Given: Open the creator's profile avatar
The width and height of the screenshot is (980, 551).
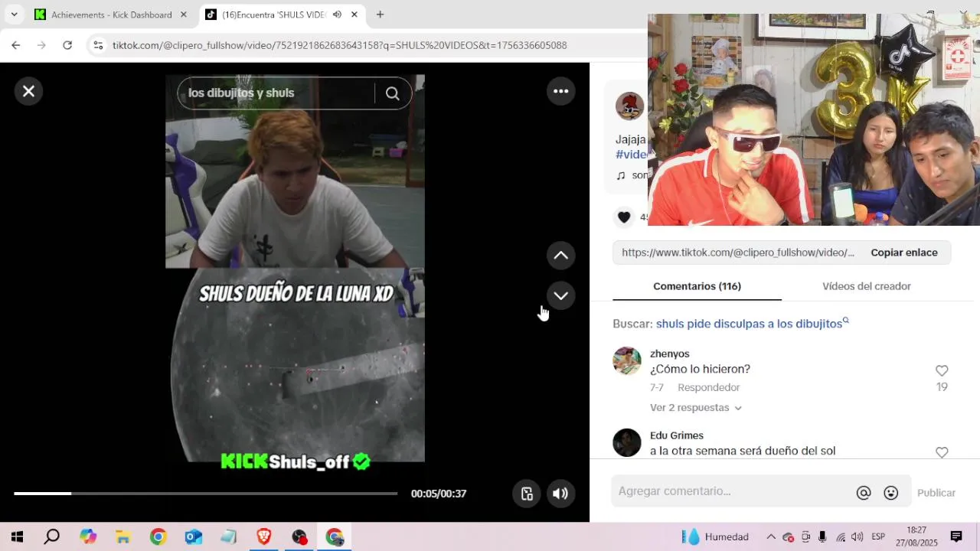Looking at the screenshot, I should coord(630,106).
